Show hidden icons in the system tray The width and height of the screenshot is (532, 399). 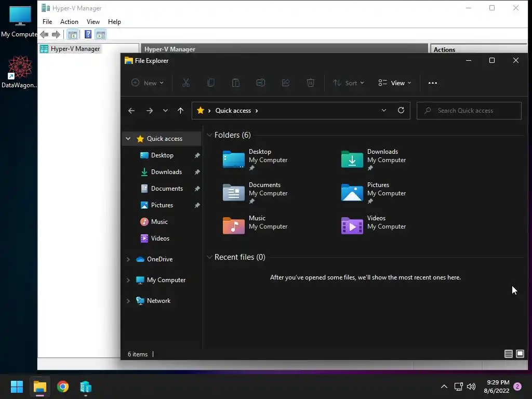tap(444, 387)
